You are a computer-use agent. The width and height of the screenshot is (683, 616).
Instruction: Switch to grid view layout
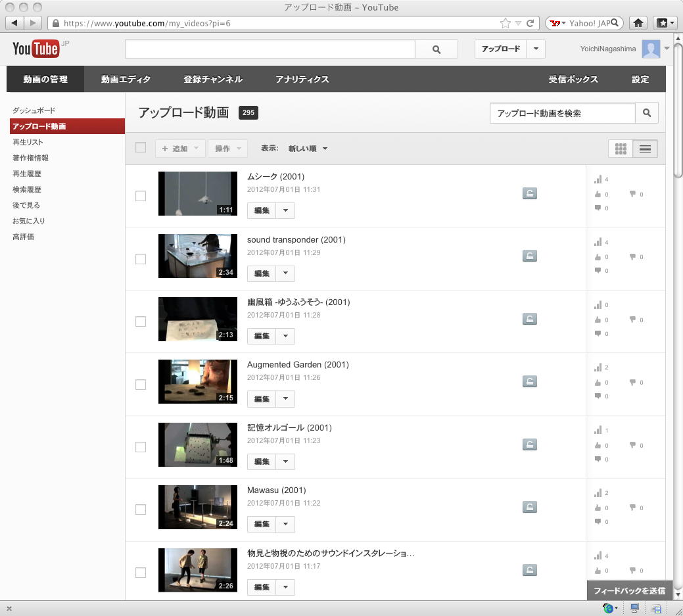point(621,149)
